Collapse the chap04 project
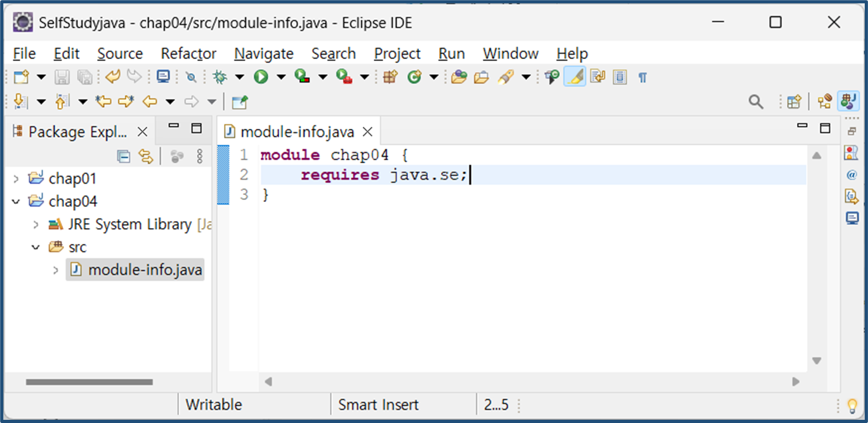The height and width of the screenshot is (423, 868). coord(16,202)
